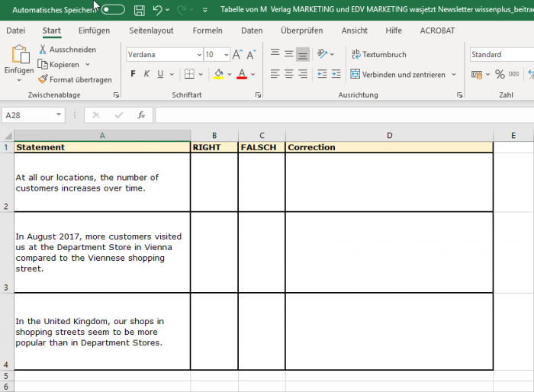The height and width of the screenshot is (392, 534).
Task: Click the percent format icon
Action: (x=500, y=74)
